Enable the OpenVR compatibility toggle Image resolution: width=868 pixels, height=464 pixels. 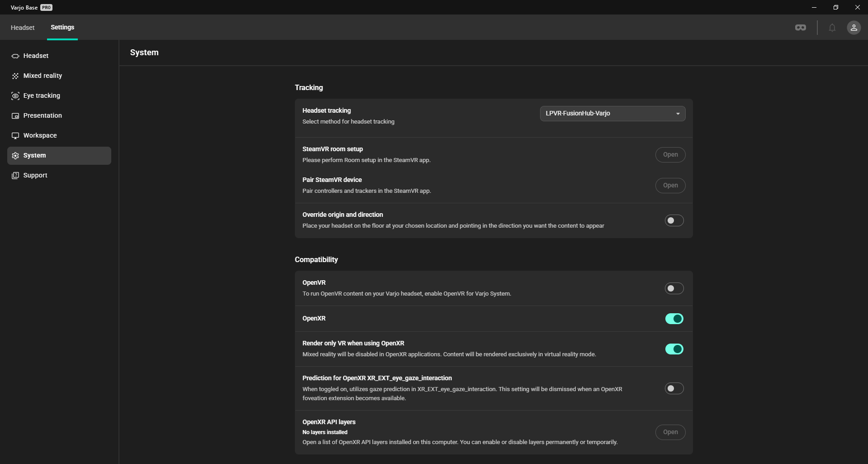674,288
